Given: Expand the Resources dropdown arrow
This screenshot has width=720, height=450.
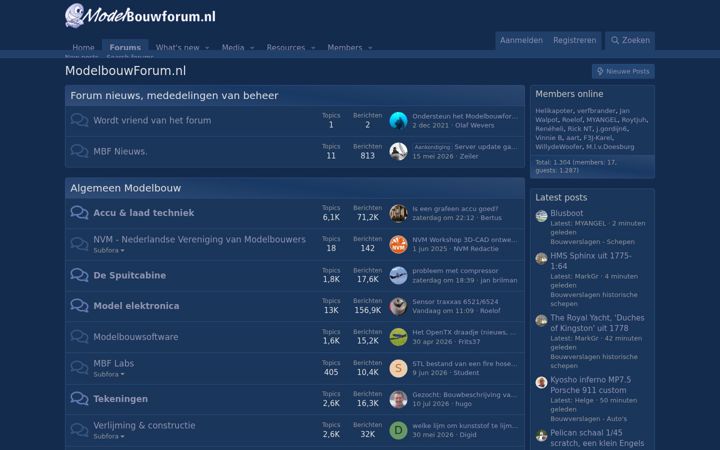Looking at the screenshot, I should click(x=313, y=48).
